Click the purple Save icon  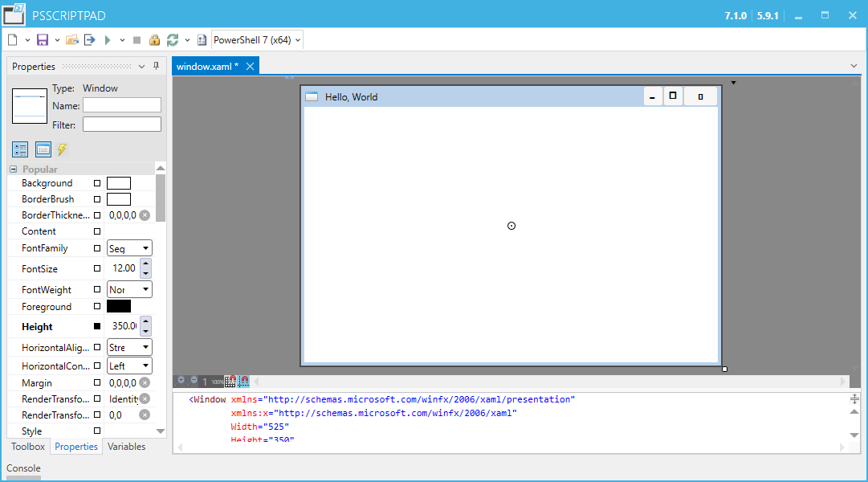point(43,40)
